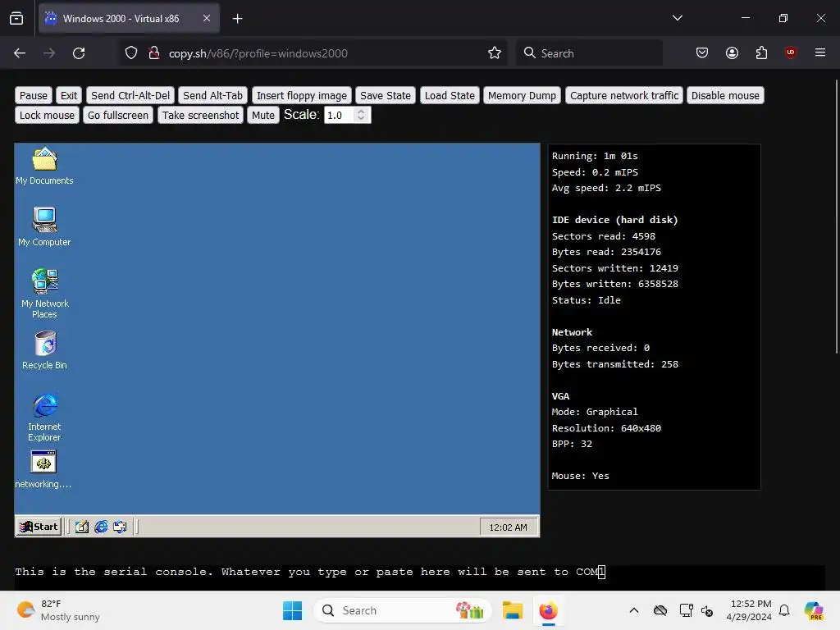Open Firefox View icon
The image size is (840, 630).
[16, 19]
